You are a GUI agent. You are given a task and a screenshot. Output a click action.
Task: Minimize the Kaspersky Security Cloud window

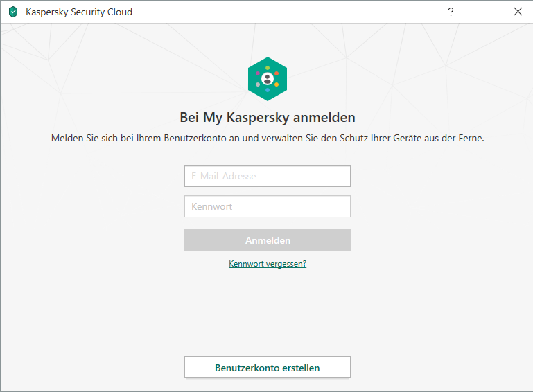[484, 12]
